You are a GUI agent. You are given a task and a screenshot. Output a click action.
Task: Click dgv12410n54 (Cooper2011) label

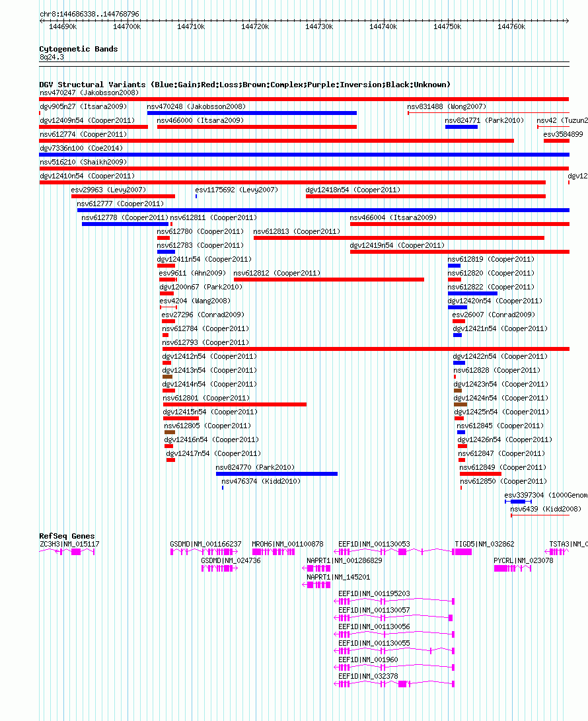click(x=87, y=176)
